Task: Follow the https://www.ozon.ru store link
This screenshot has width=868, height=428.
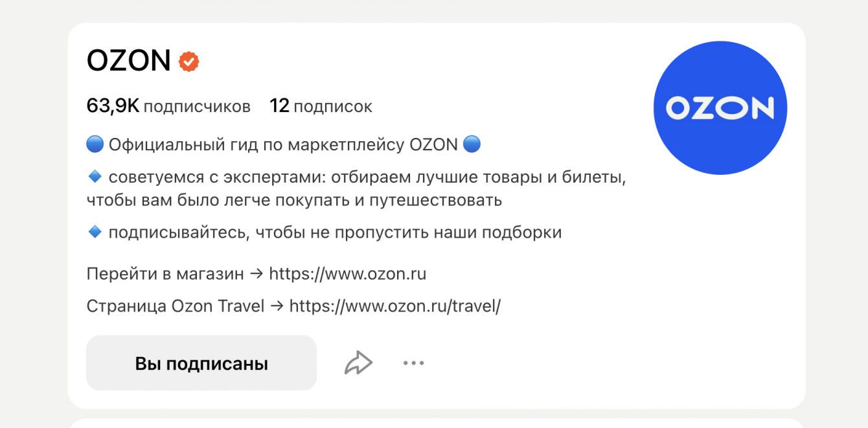Action: [x=347, y=274]
